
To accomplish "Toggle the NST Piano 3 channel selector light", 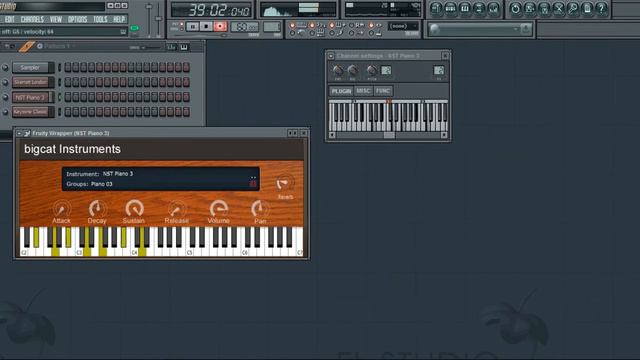I will coord(60,97).
